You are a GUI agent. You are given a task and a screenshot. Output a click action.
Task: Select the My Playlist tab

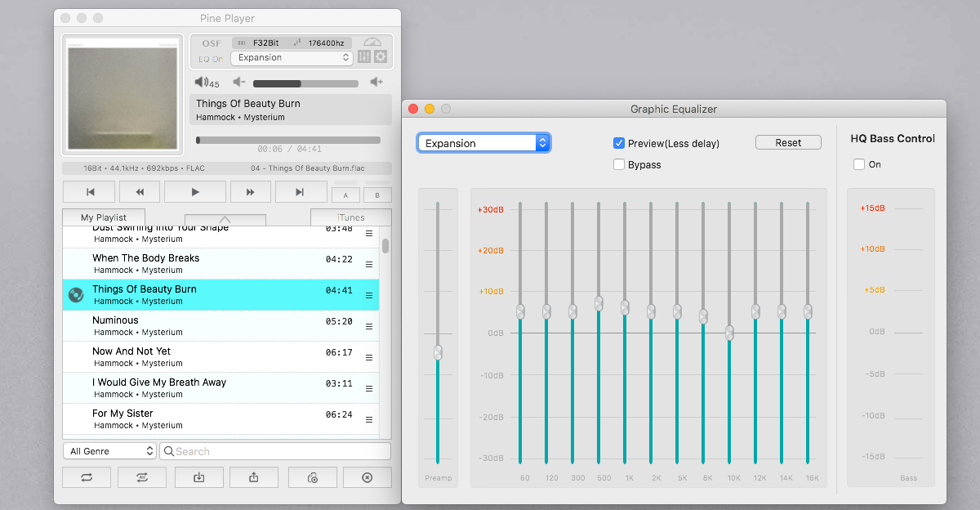(x=104, y=217)
